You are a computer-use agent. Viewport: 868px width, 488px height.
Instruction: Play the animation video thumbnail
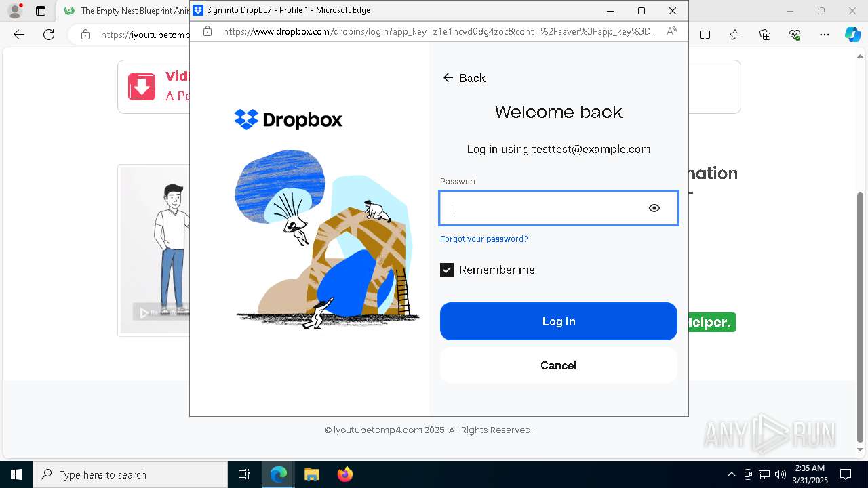tap(155, 251)
